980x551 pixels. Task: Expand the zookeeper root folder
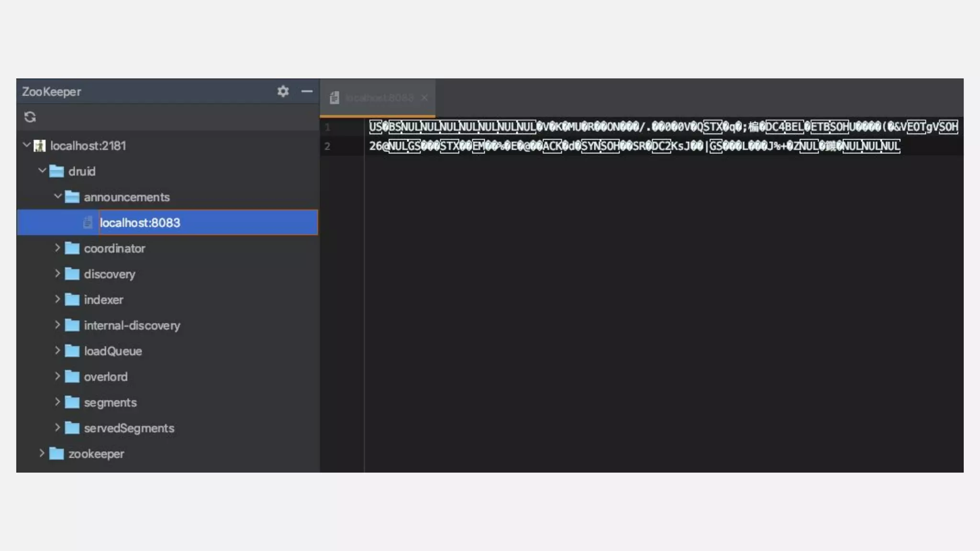(42, 453)
